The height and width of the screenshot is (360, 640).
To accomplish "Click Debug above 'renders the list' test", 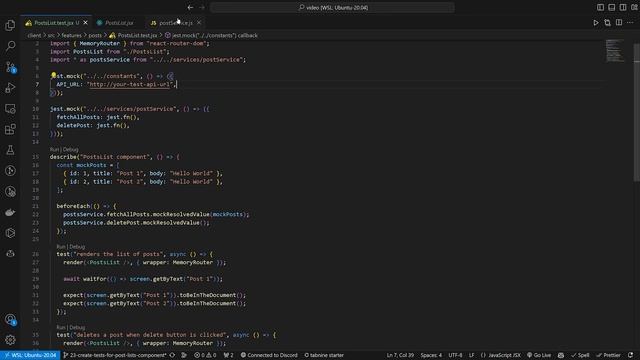I will [x=77, y=247].
